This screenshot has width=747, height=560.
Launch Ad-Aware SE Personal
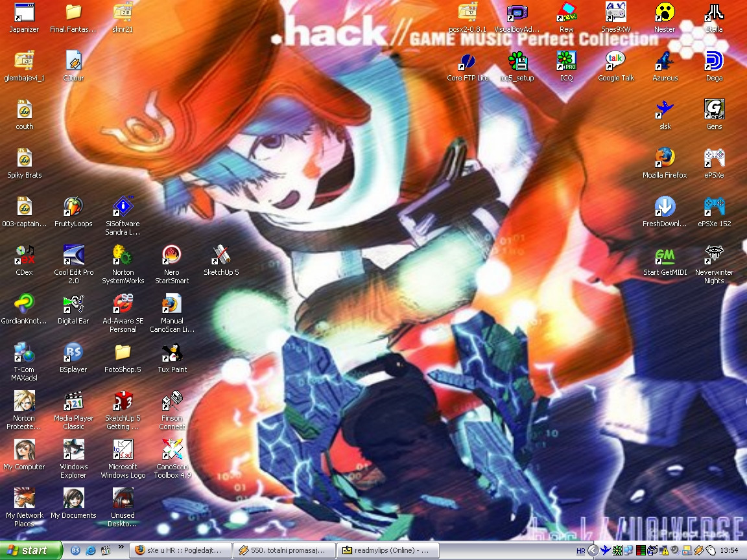tap(123, 313)
